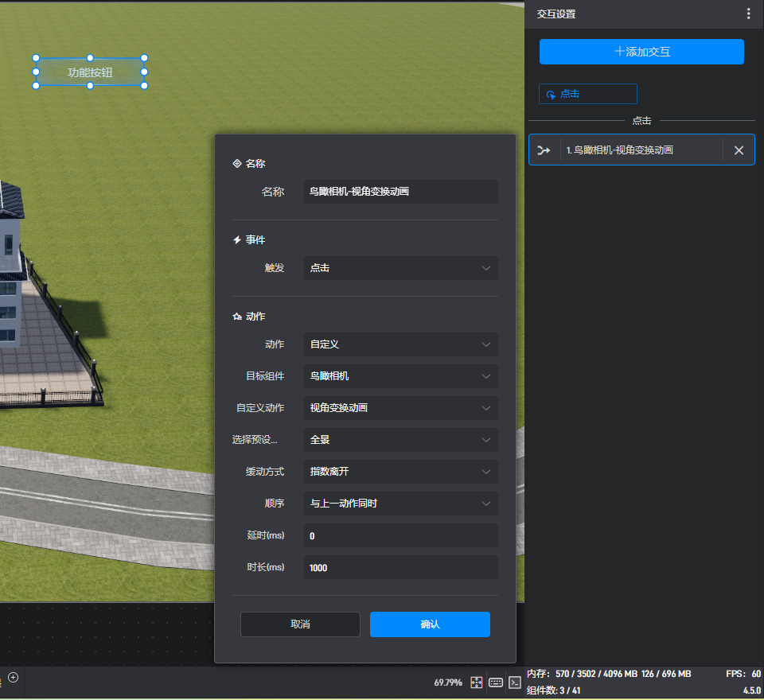Click the 添加交互 button
The height and width of the screenshot is (700, 764).
(x=641, y=52)
